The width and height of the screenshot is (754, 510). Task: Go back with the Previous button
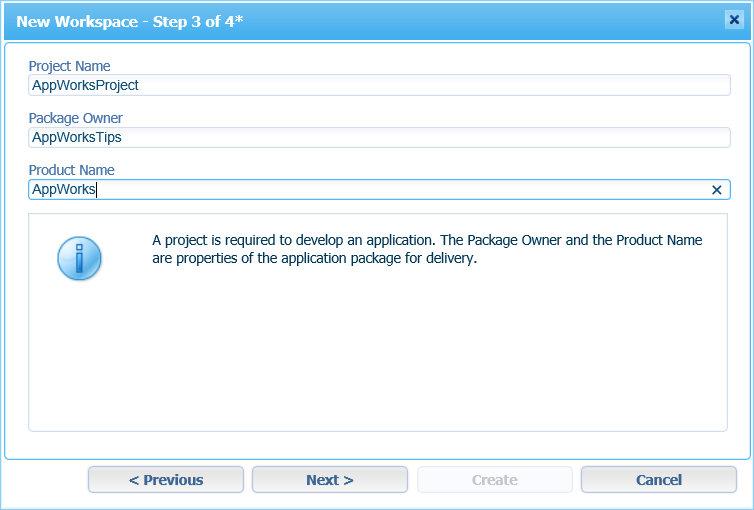(166, 480)
